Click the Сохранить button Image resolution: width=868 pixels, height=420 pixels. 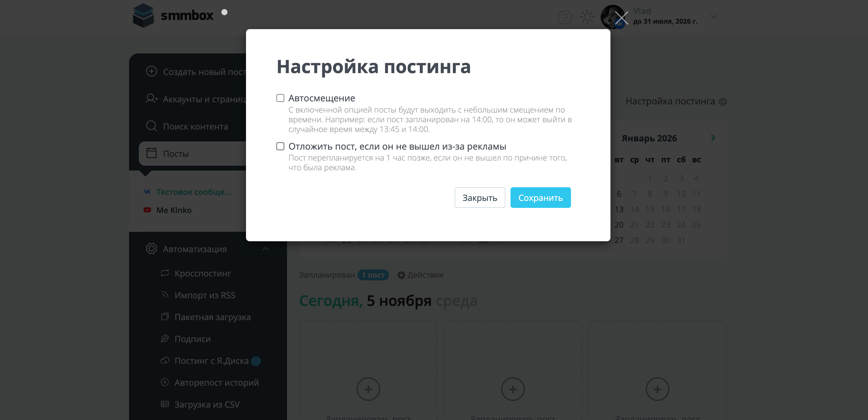click(540, 198)
